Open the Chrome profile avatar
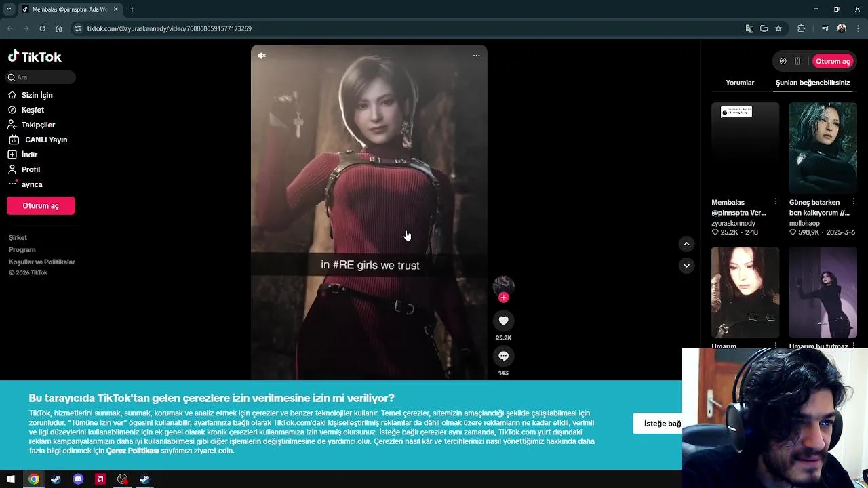Viewport: 868px width, 488px height. [x=842, y=28]
